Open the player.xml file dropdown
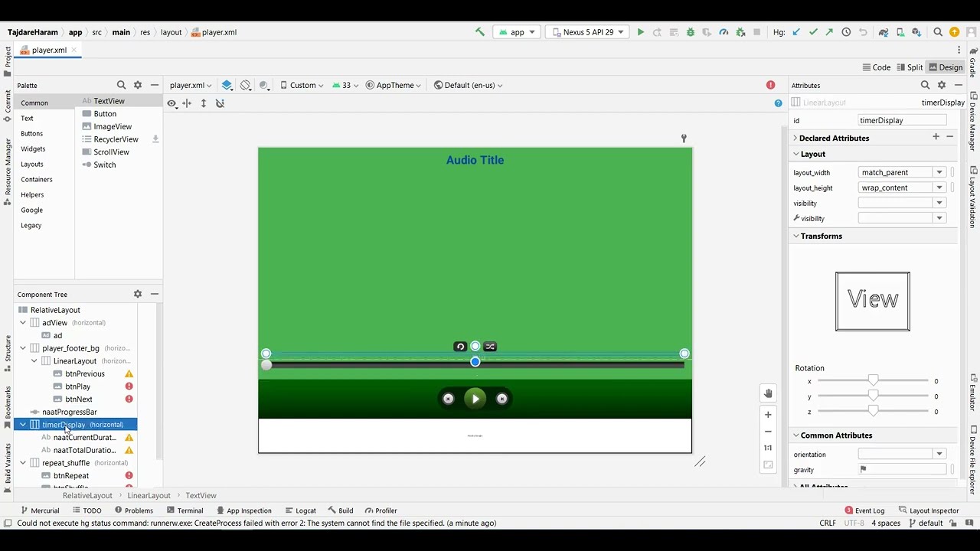The image size is (980, 551). click(191, 85)
